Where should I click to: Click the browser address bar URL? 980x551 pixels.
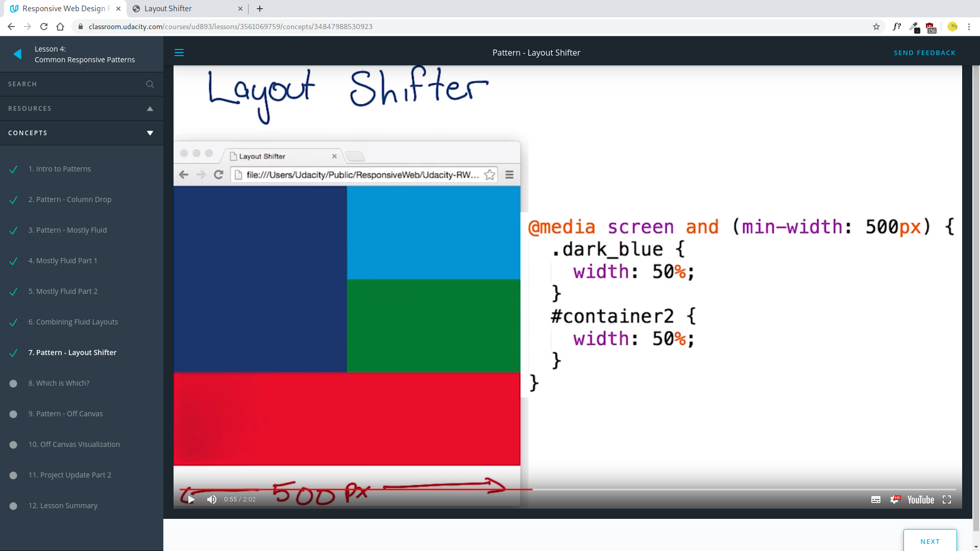point(230,27)
